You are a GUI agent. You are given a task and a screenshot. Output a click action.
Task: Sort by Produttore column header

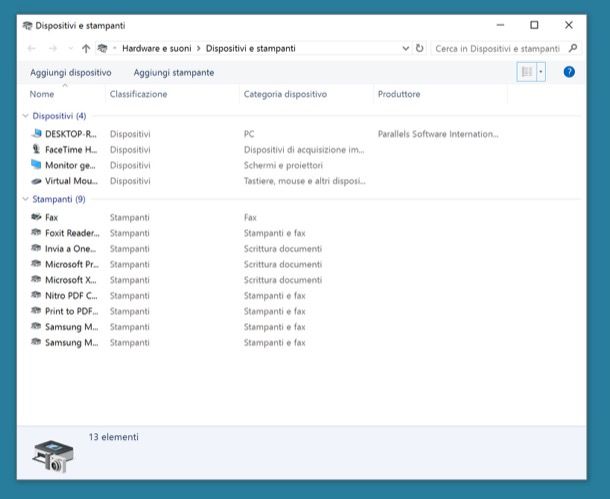click(x=399, y=94)
